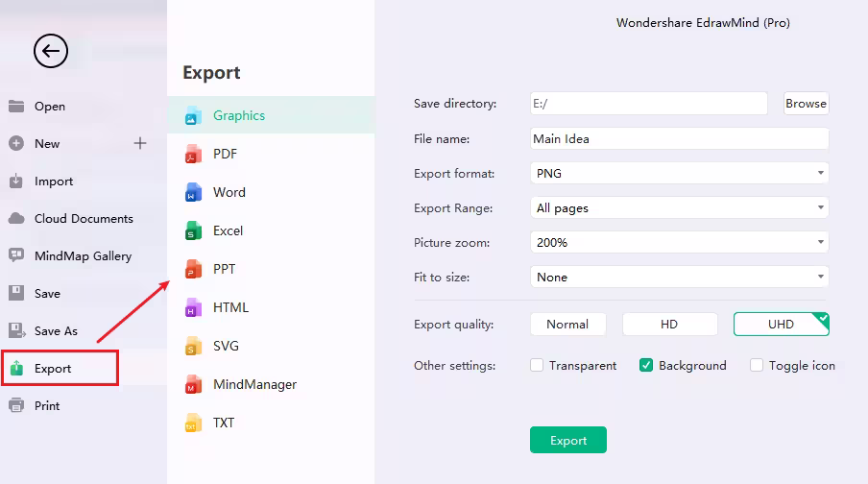Select the PDF export format icon
The height and width of the screenshot is (484, 868).
[193, 154]
